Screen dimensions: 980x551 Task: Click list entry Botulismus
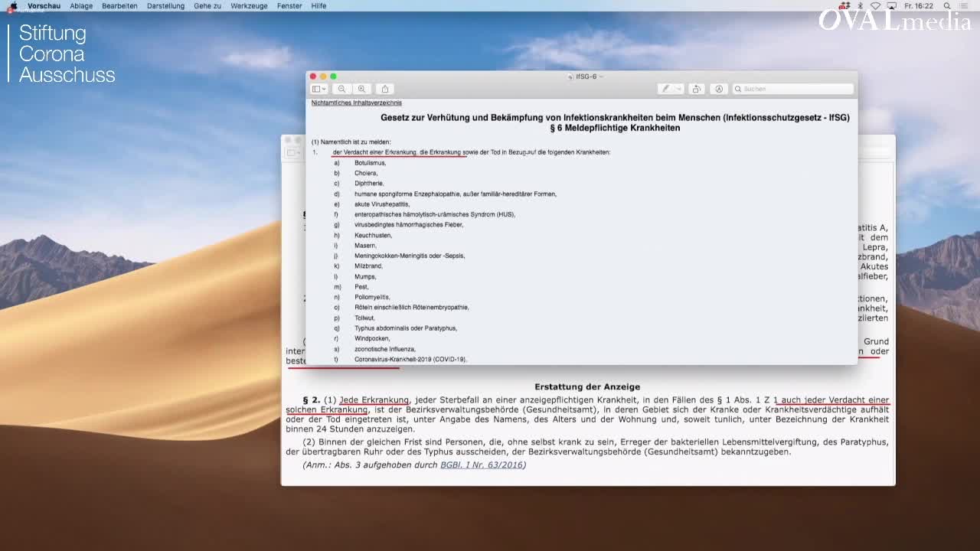[370, 163]
